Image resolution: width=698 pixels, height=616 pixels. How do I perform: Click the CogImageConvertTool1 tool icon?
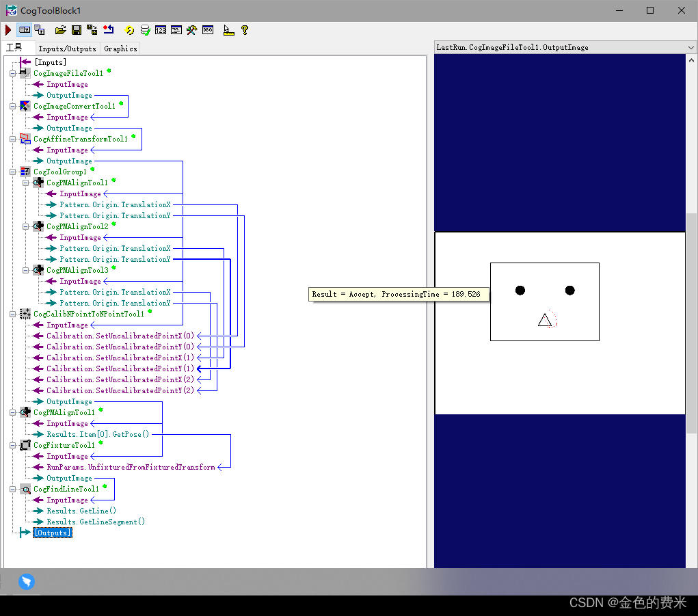[25, 106]
